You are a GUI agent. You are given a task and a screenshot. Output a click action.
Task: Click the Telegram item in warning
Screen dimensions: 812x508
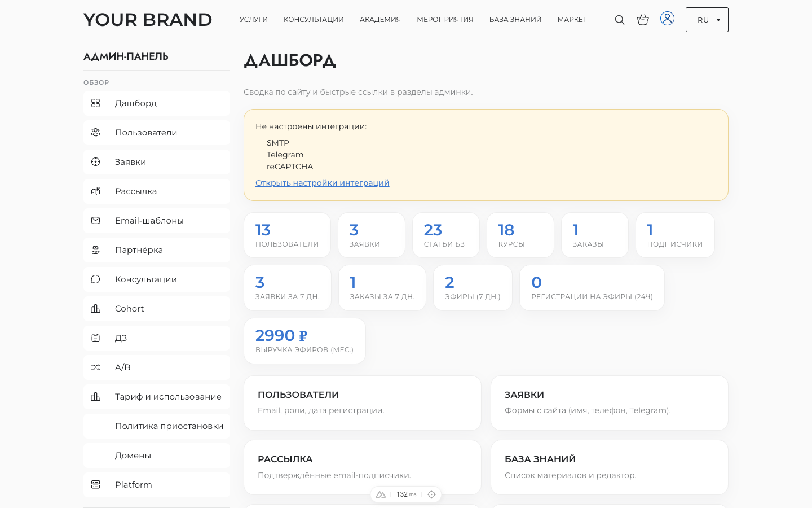pyautogui.click(x=285, y=155)
